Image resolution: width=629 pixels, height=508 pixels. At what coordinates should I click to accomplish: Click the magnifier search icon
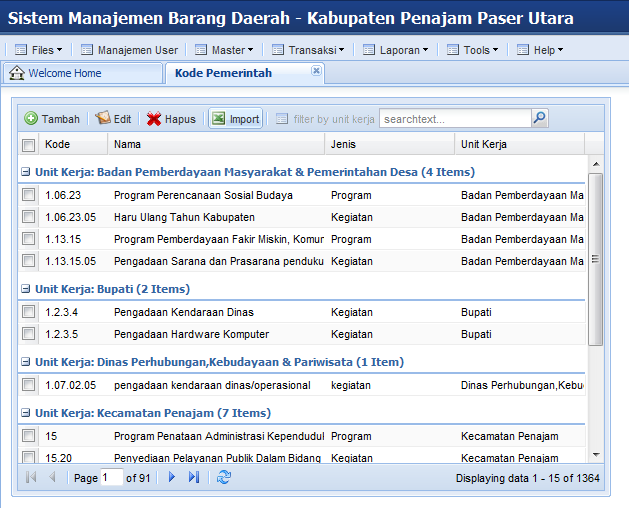click(540, 118)
